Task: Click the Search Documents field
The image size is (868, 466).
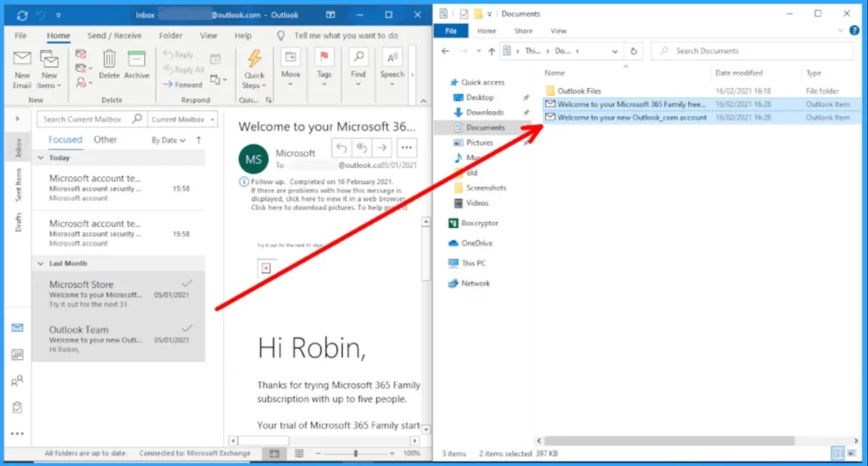Action: [x=753, y=51]
